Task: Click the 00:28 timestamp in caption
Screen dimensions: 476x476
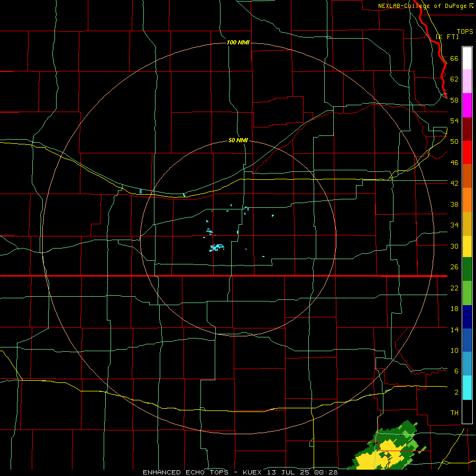Action: [326, 472]
